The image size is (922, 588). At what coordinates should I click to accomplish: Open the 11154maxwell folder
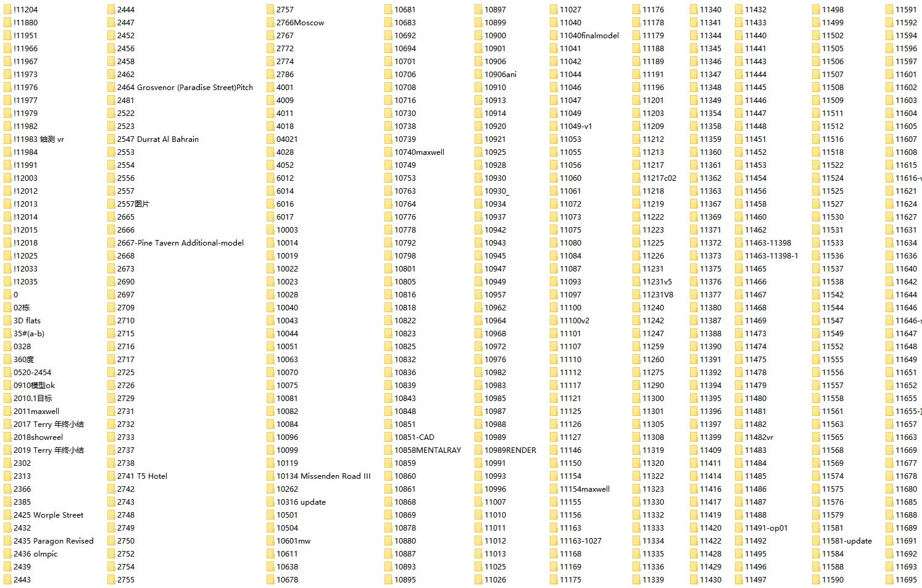pos(584,489)
